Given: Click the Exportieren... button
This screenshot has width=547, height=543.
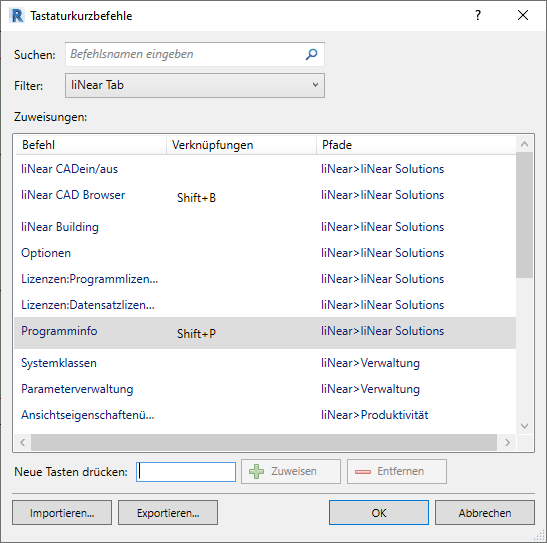Looking at the screenshot, I should [168, 513].
